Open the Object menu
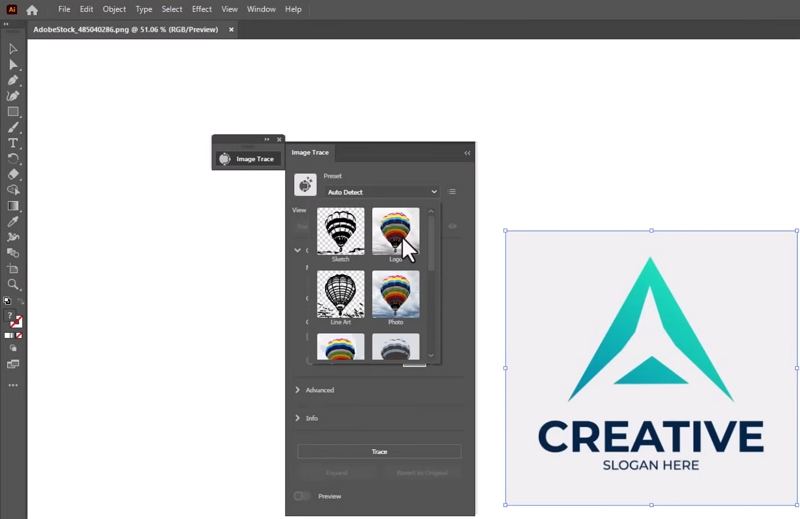The width and height of the screenshot is (800, 519). pyautogui.click(x=114, y=9)
